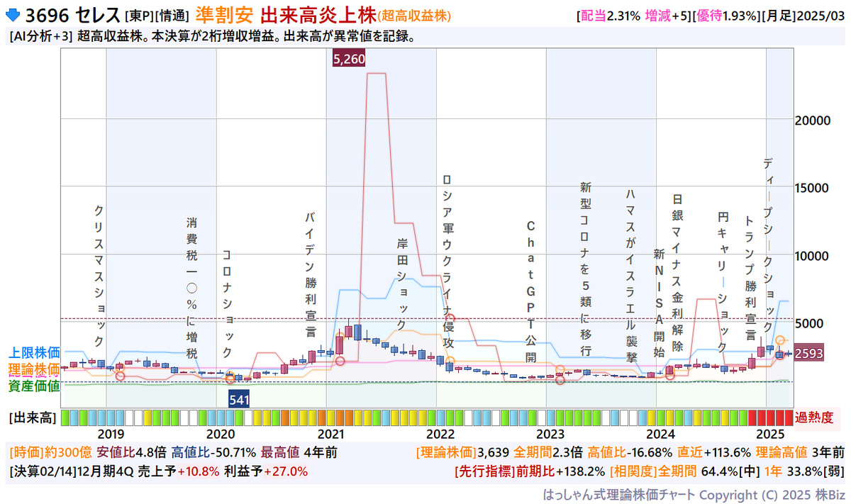Click the 2593 current price tag

click(808, 354)
